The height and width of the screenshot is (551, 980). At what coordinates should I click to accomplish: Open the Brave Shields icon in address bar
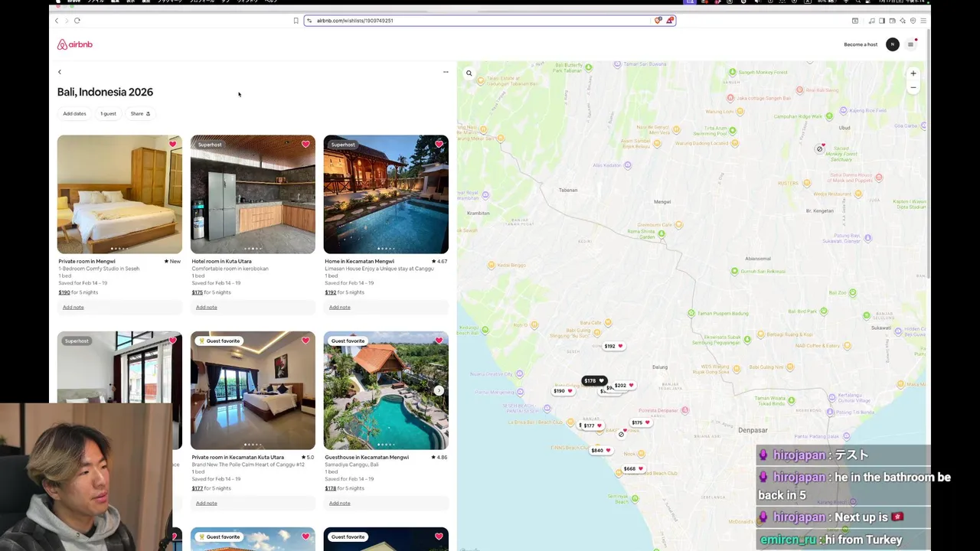(658, 21)
